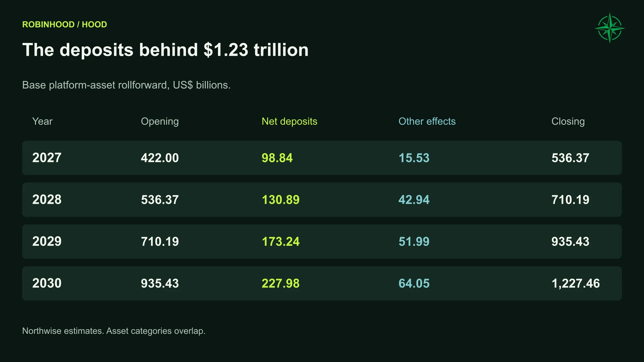Click the 51.99 other effects figure

(414, 241)
